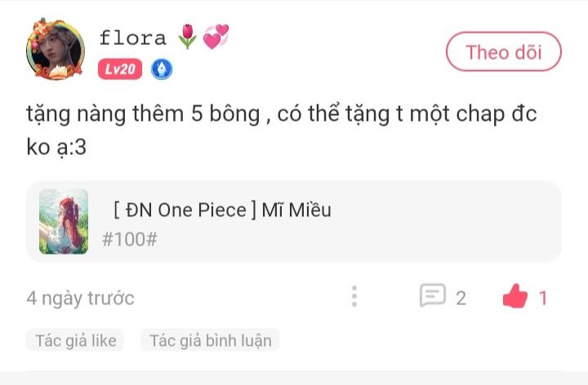Click the like count number 1
This screenshot has width=588, height=385.
coord(543,298)
